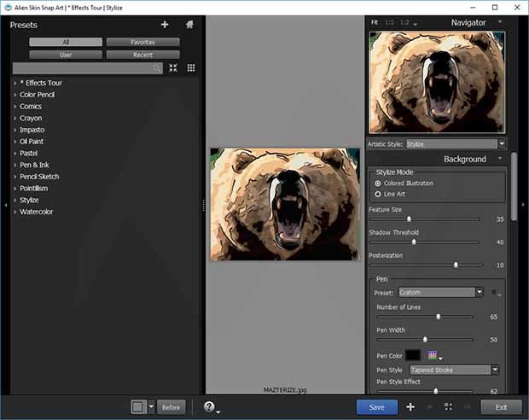Show Recent presets tab
Image resolution: width=529 pixels, height=420 pixels.
pyautogui.click(x=142, y=55)
